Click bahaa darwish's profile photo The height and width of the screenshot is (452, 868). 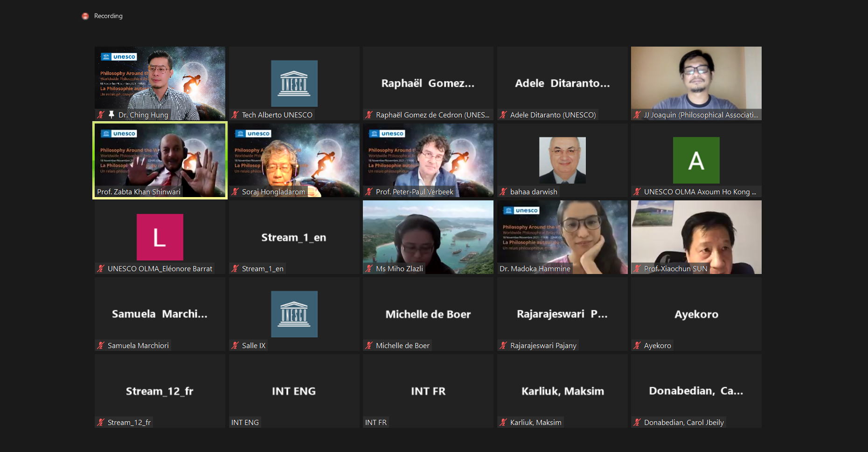coord(562,160)
